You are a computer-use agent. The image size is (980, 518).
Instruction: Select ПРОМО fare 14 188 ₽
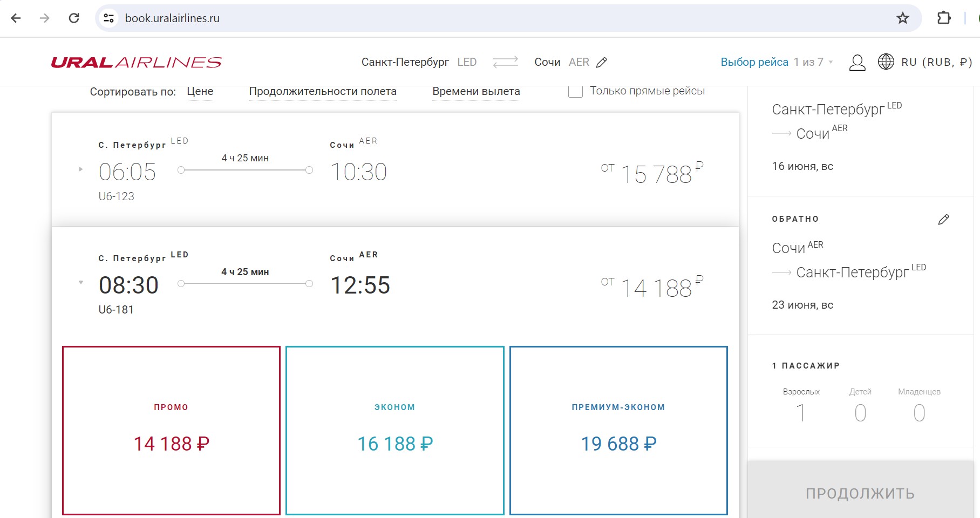click(x=171, y=431)
